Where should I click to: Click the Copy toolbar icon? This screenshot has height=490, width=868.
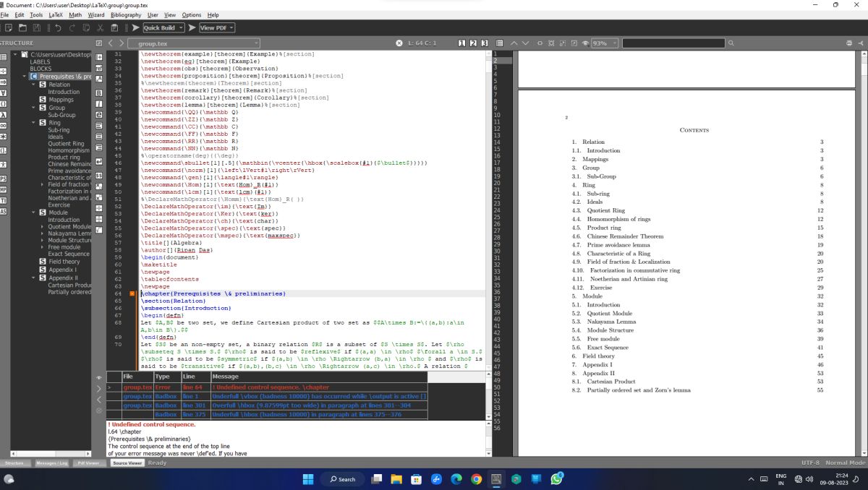pos(87,27)
